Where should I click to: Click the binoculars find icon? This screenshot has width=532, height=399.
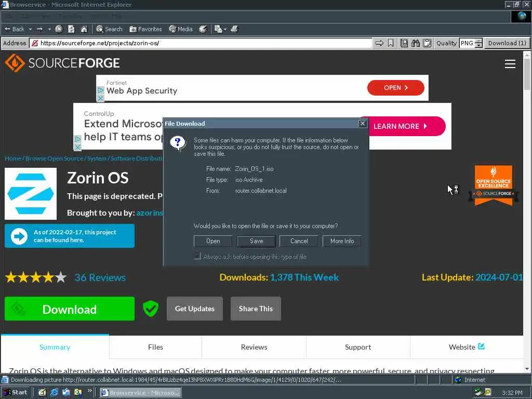416,43
